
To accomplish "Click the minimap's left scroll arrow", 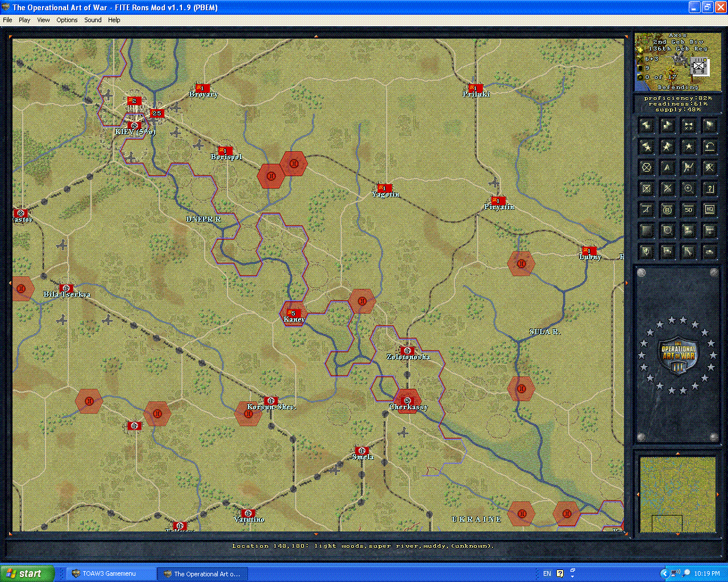I will pos(637,494).
